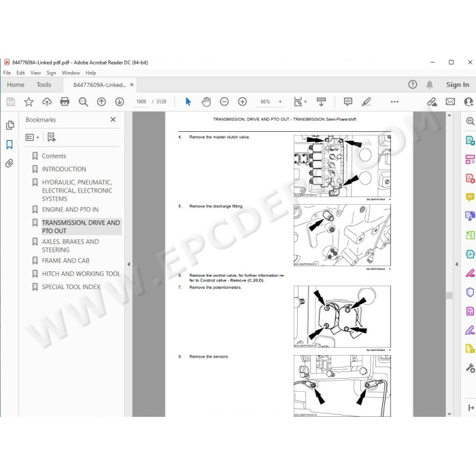This screenshot has width=476, height=476.
Task: Close the 84477609A-Linked document tab
Action: (132, 85)
